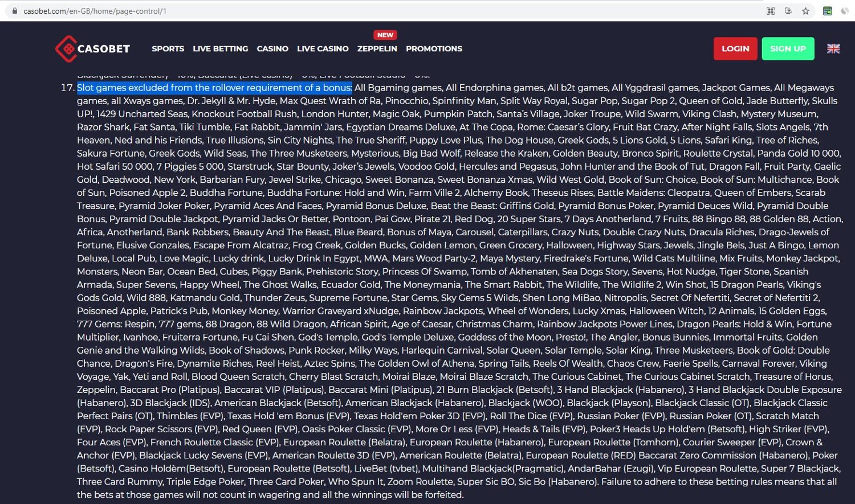855x504 pixels.
Task: Click the green browser extension icon
Action: 828,11
